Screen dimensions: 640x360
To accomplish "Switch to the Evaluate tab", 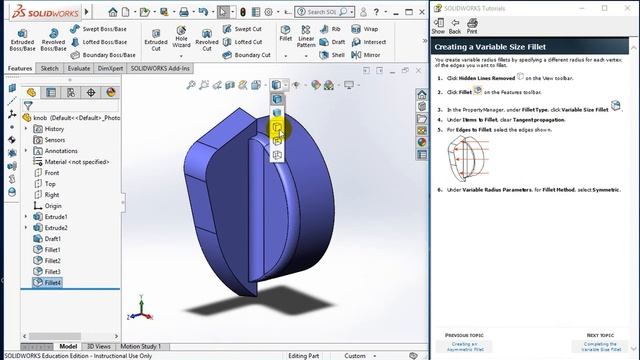I will tap(79, 69).
